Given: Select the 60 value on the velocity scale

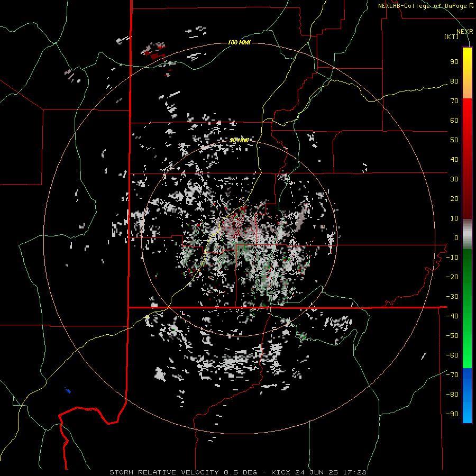Looking at the screenshot, I should pos(454,121).
